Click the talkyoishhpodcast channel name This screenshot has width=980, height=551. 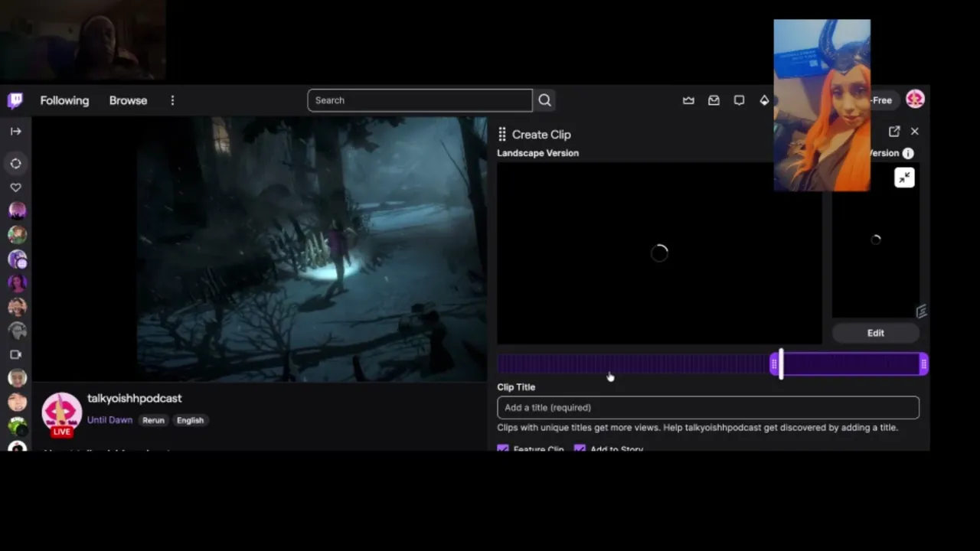coord(134,398)
